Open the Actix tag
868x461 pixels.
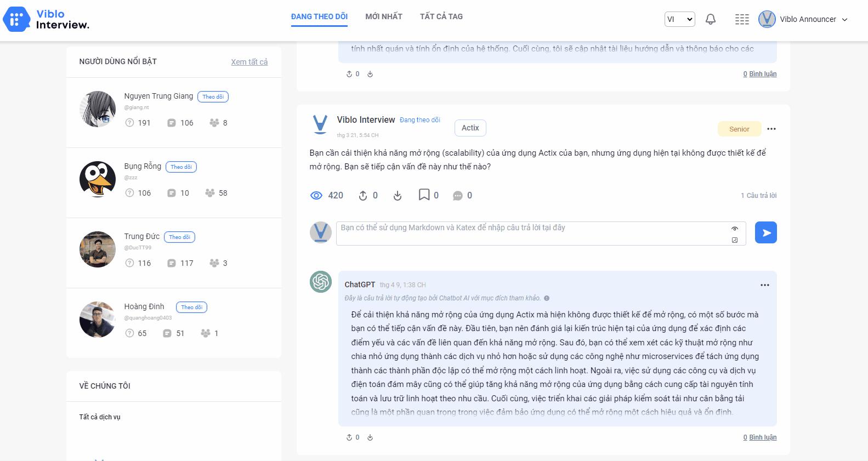click(x=470, y=128)
